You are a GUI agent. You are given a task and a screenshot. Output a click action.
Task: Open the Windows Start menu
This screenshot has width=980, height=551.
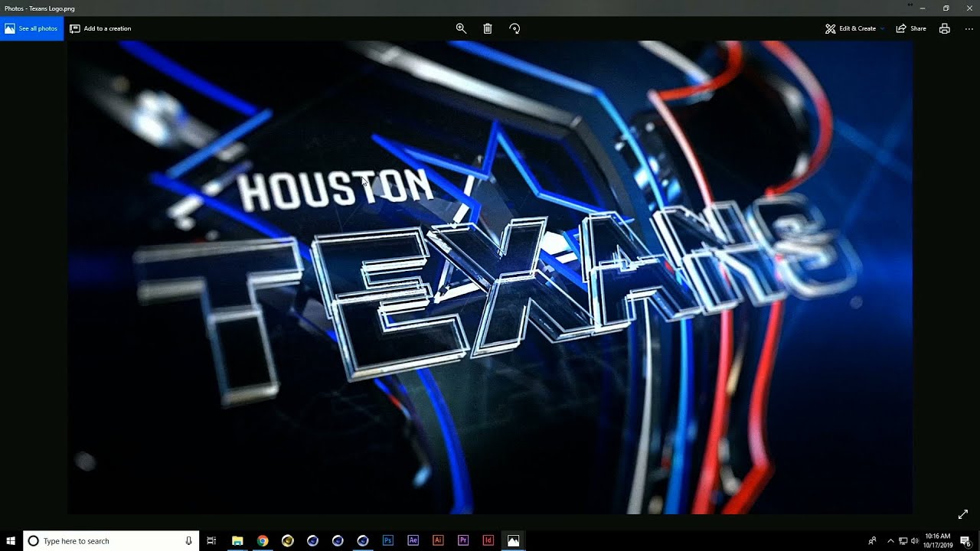(x=11, y=540)
